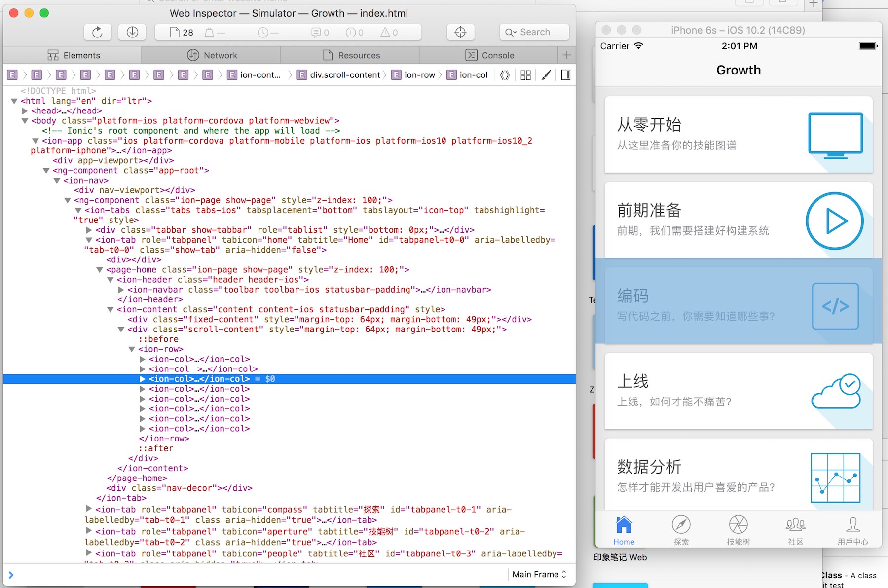Select the div.scroll-content breadcrumb

pos(338,75)
